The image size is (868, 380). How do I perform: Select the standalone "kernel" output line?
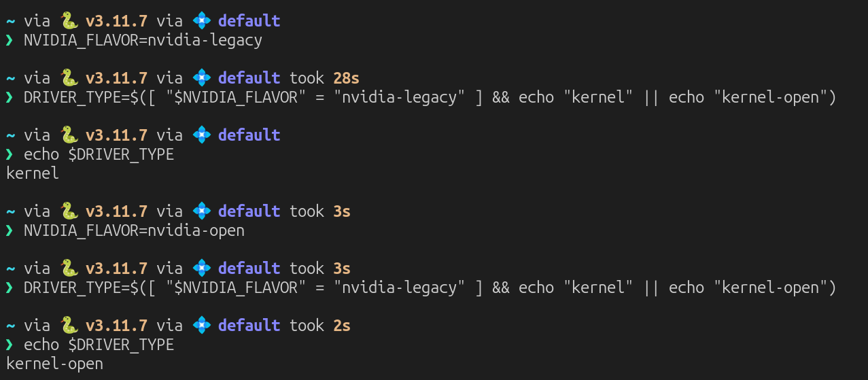point(33,173)
